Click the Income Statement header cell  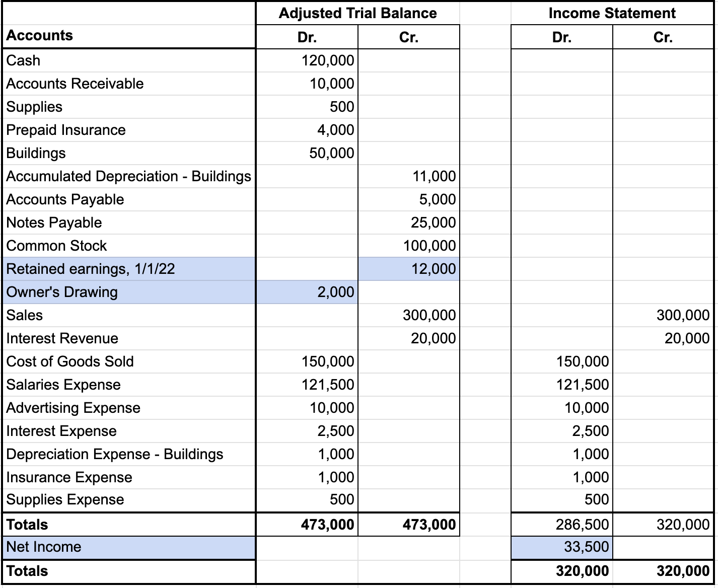pyautogui.click(x=612, y=13)
